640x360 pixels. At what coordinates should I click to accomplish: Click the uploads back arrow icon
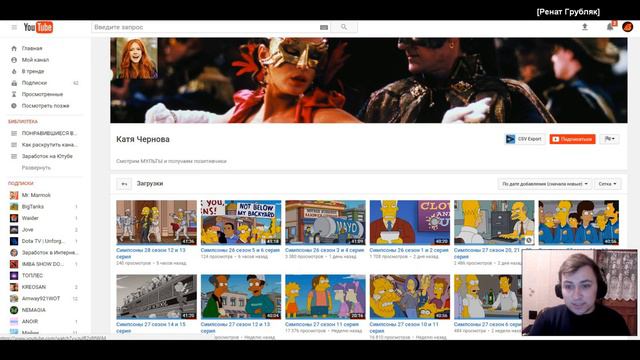[124, 184]
